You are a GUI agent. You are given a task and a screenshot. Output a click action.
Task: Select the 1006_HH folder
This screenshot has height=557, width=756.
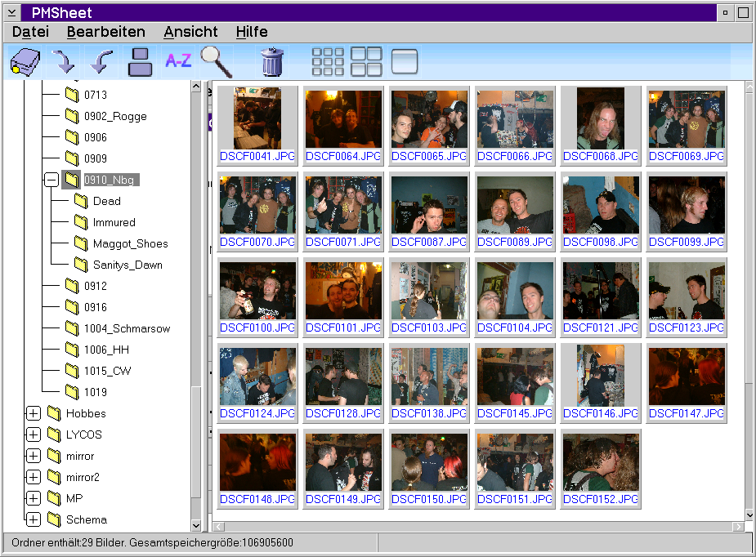tap(106, 350)
